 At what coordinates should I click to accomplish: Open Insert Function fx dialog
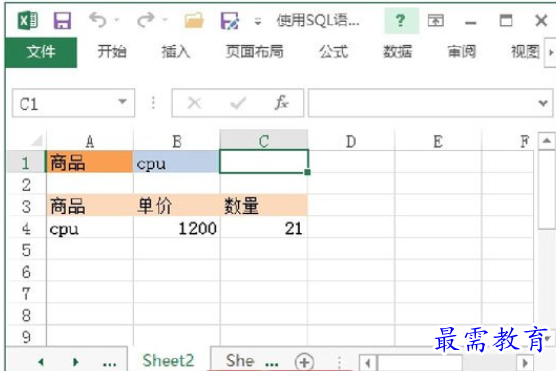[x=282, y=103]
